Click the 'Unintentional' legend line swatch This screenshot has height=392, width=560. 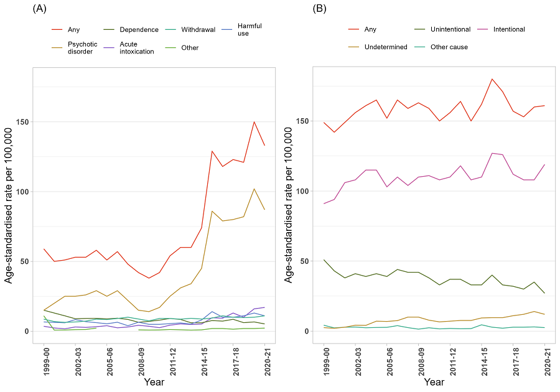click(x=419, y=29)
